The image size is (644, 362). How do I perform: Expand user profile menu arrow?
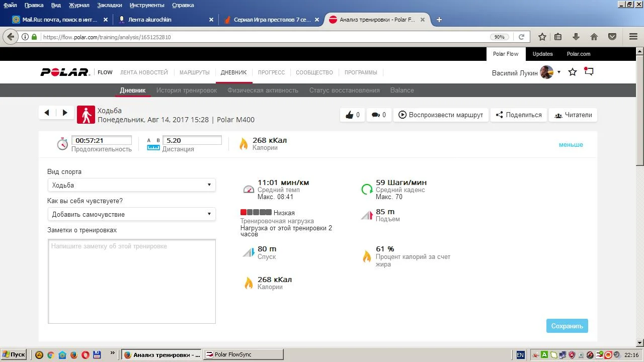pos(558,72)
